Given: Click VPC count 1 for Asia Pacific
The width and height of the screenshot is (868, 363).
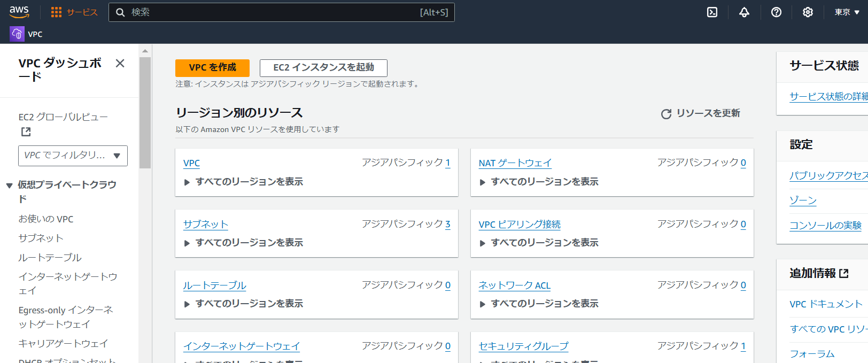Looking at the screenshot, I should pos(448,163).
